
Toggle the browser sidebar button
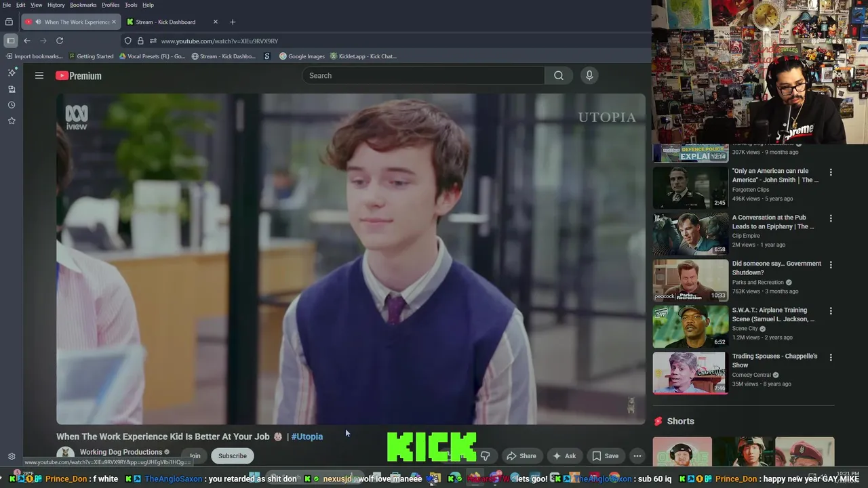coord(10,41)
